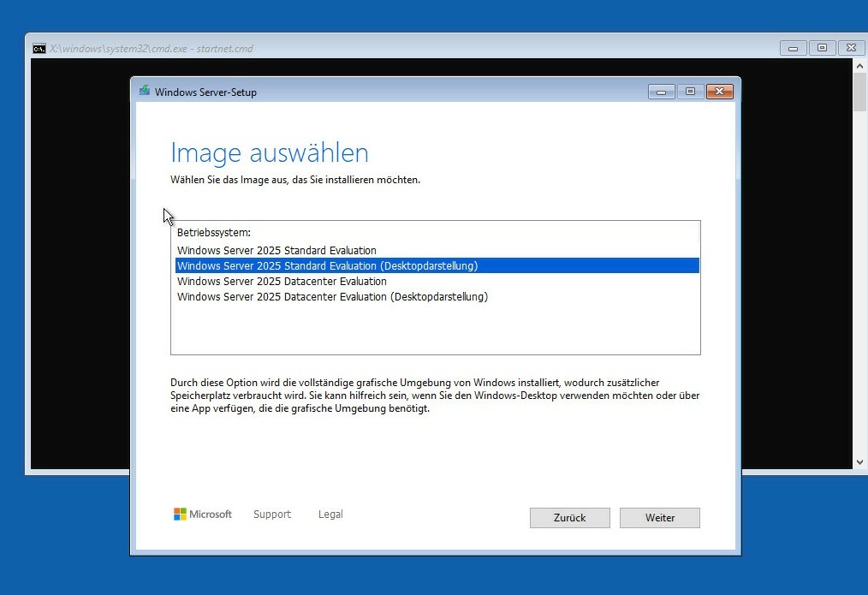Click cmd.exe scrollbar up arrow
Image resolution: width=868 pixels, height=595 pixels.
coord(859,65)
